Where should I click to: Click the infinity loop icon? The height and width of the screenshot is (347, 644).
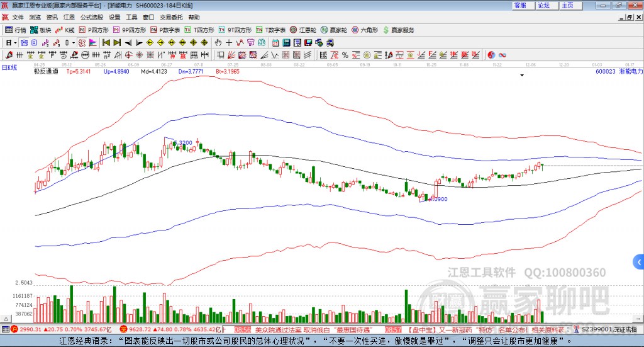pos(502,55)
